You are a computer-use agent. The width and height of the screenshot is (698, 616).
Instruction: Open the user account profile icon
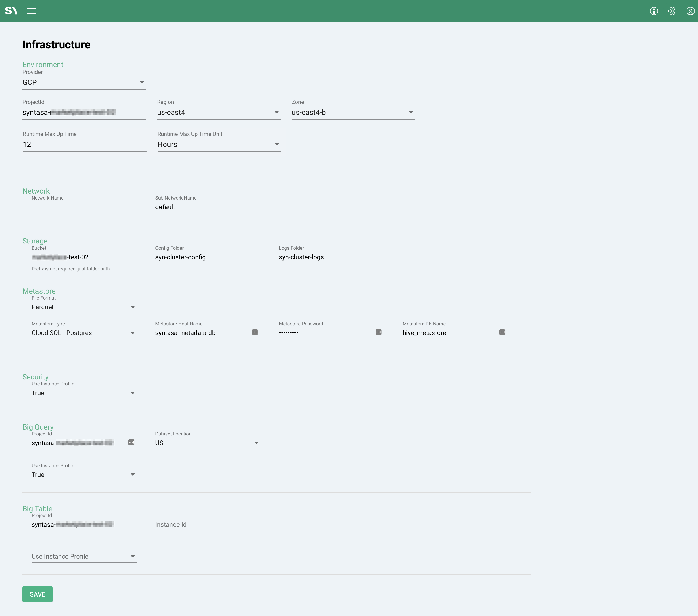click(x=690, y=11)
